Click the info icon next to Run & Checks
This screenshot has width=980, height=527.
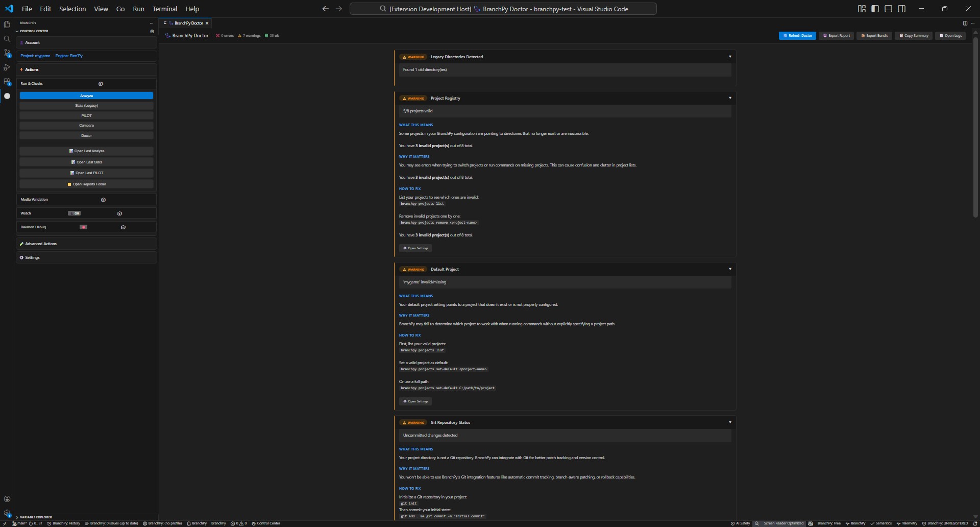[x=101, y=83]
